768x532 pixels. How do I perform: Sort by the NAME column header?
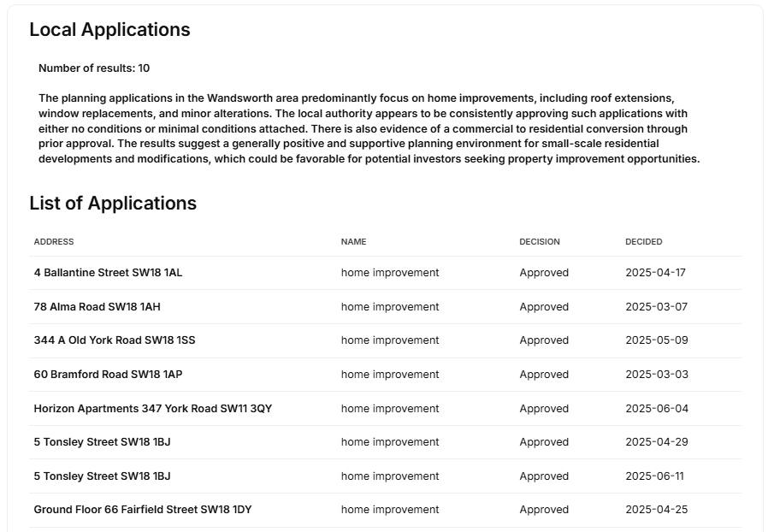[353, 241]
